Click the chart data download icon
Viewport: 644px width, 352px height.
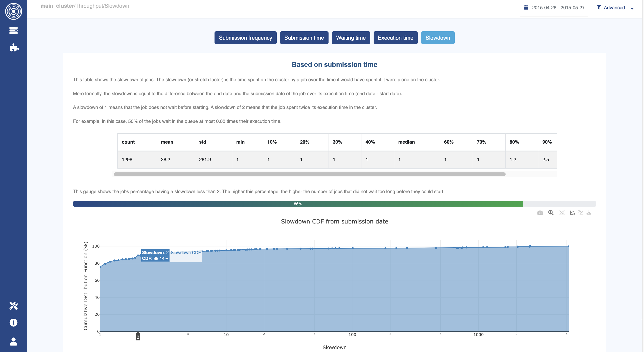(x=589, y=213)
